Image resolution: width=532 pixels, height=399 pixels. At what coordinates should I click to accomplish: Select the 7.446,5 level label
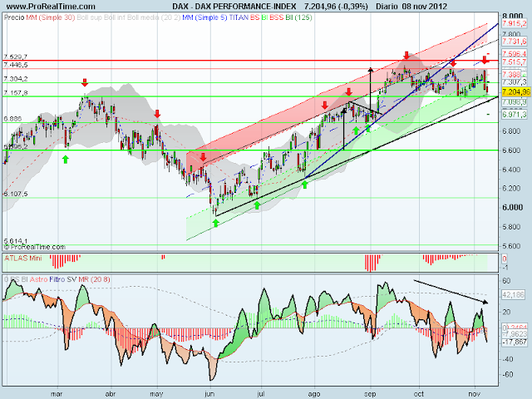tap(16, 65)
